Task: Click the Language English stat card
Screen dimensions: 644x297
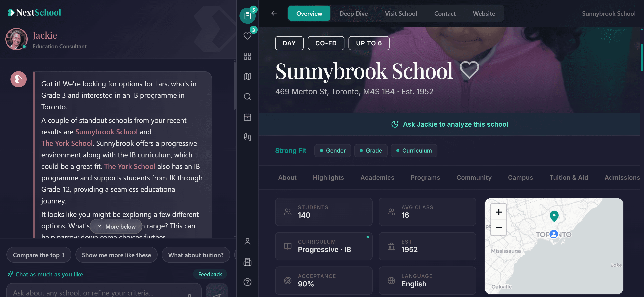Action: coord(427,280)
